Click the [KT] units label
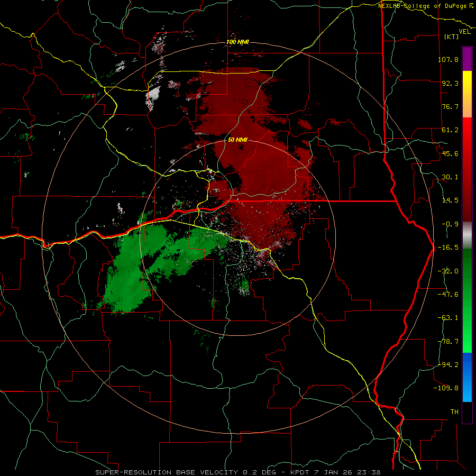 pyautogui.click(x=452, y=36)
